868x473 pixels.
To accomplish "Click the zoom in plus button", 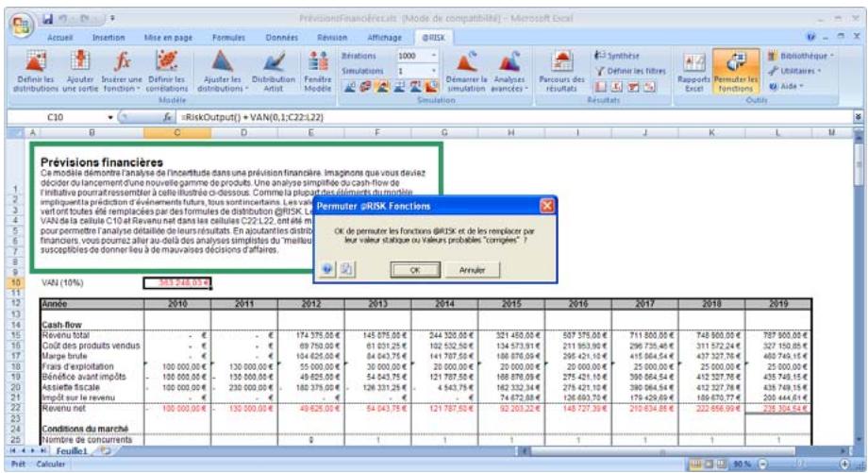I will pyautogui.click(x=844, y=465).
